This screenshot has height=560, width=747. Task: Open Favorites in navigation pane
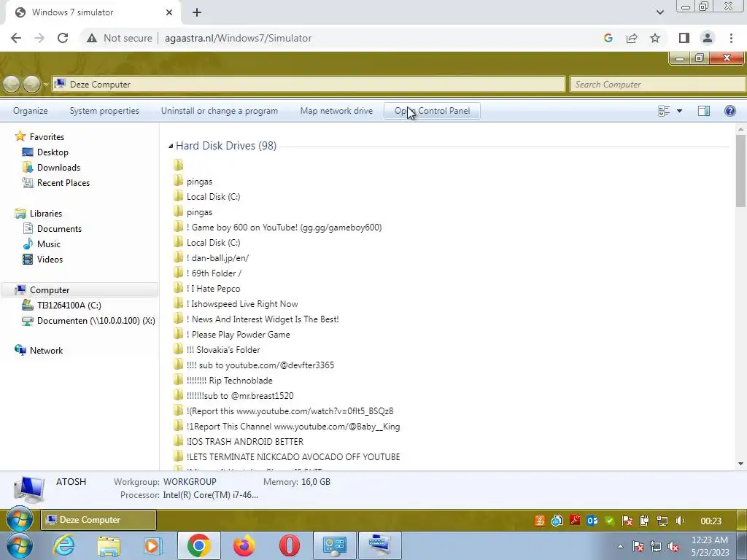(47, 137)
